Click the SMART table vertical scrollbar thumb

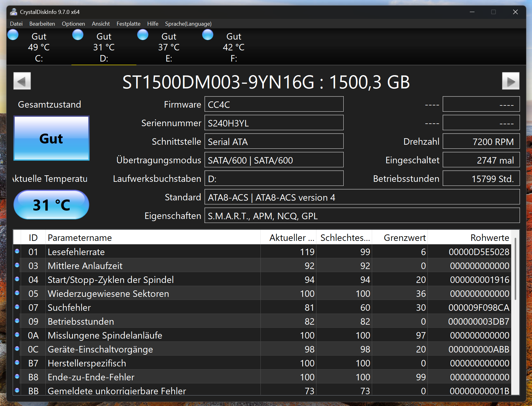(x=515, y=268)
